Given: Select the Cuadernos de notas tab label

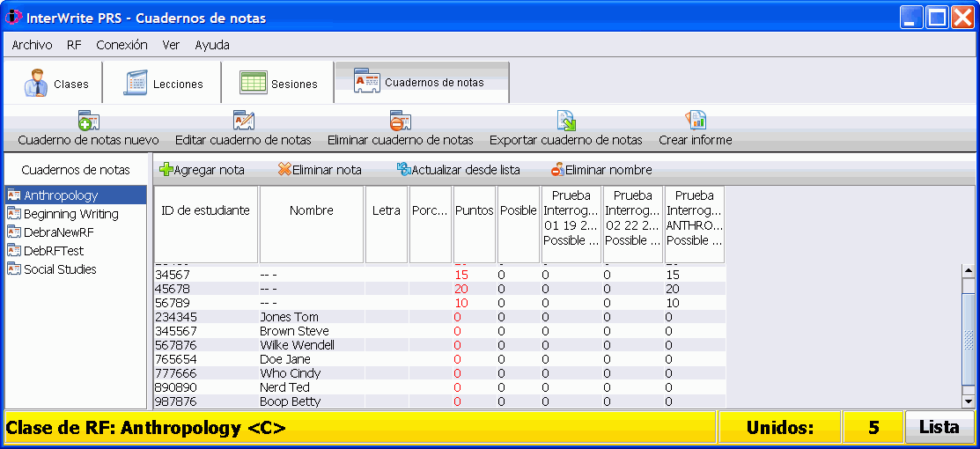Looking at the screenshot, I should tap(434, 83).
